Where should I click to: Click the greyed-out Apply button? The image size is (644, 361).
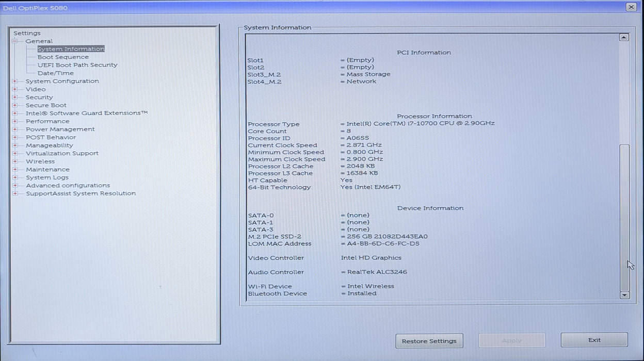pyautogui.click(x=512, y=340)
